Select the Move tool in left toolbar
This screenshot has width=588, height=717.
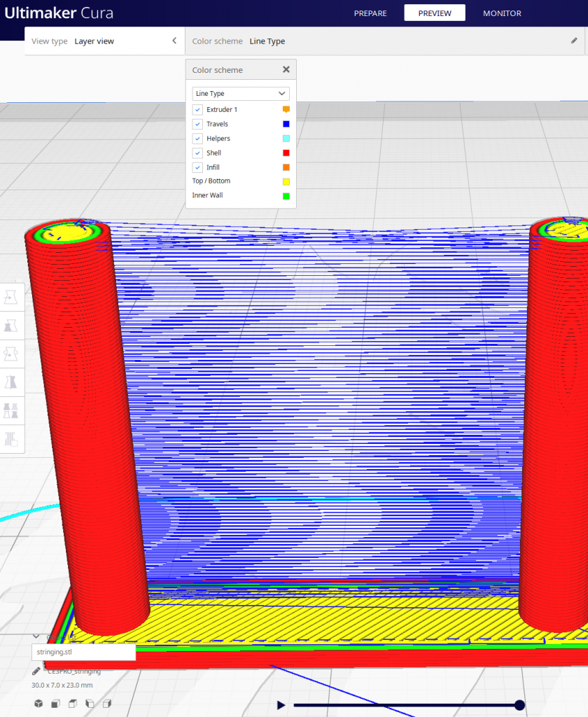[x=11, y=297]
